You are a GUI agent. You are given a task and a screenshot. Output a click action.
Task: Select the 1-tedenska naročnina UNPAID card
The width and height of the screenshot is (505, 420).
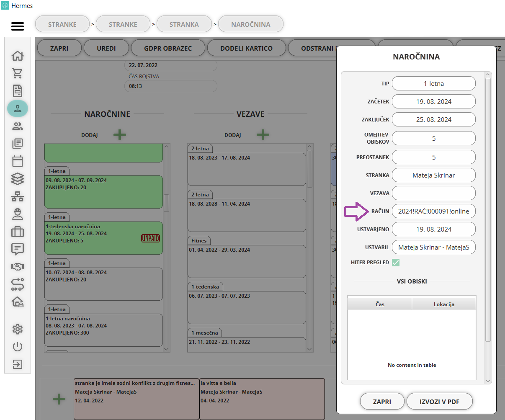[x=103, y=238]
